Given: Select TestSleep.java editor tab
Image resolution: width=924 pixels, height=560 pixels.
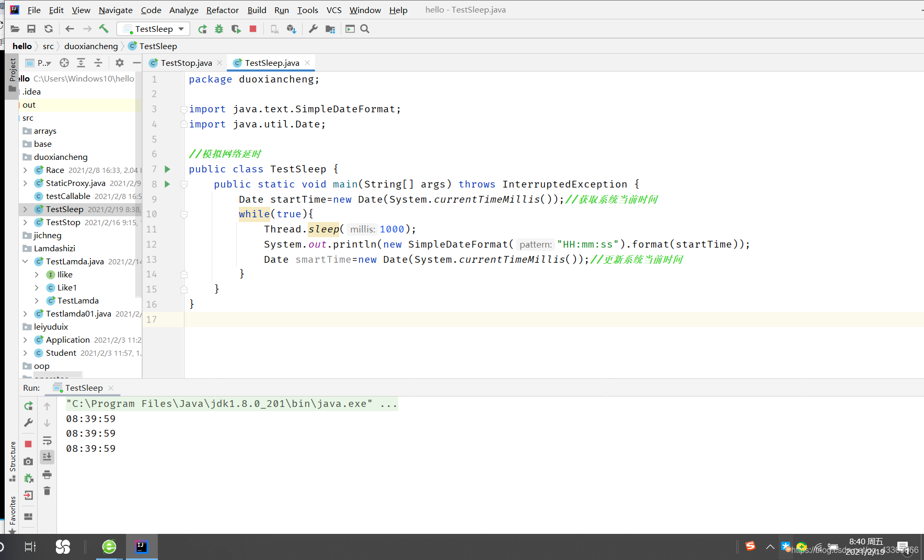Looking at the screenshot, I should (272, 63).
